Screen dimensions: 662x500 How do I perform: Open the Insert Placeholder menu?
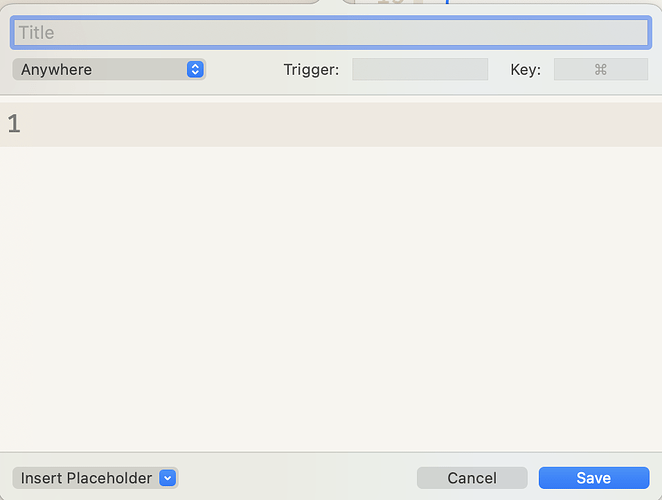click(x=95, y=478)
